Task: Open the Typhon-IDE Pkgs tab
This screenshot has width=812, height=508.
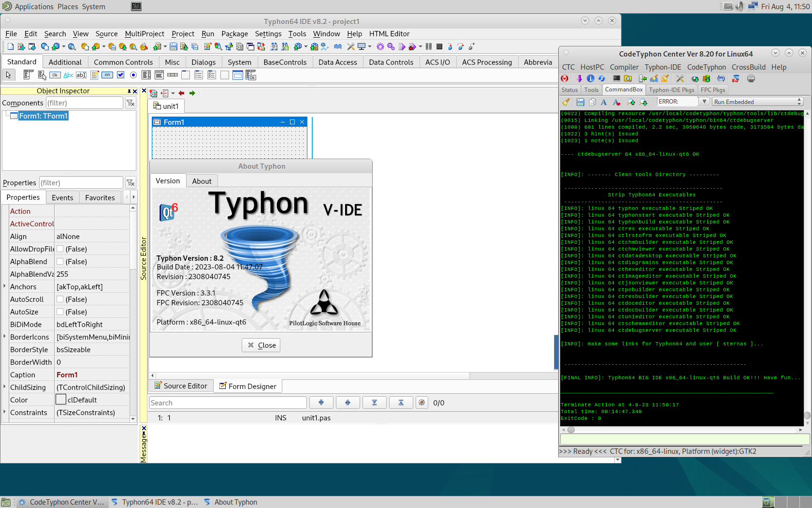Action: [x=671, y=90]
